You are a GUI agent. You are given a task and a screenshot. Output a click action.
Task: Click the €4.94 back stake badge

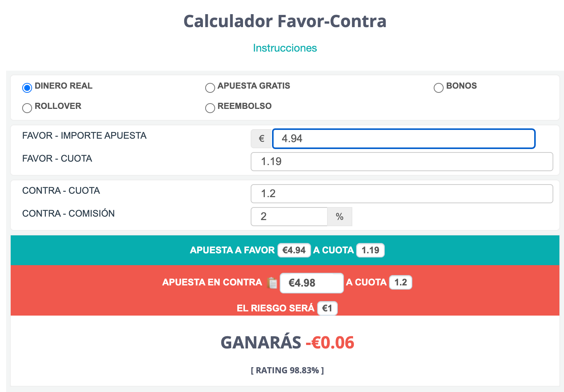tap(294, 250)
